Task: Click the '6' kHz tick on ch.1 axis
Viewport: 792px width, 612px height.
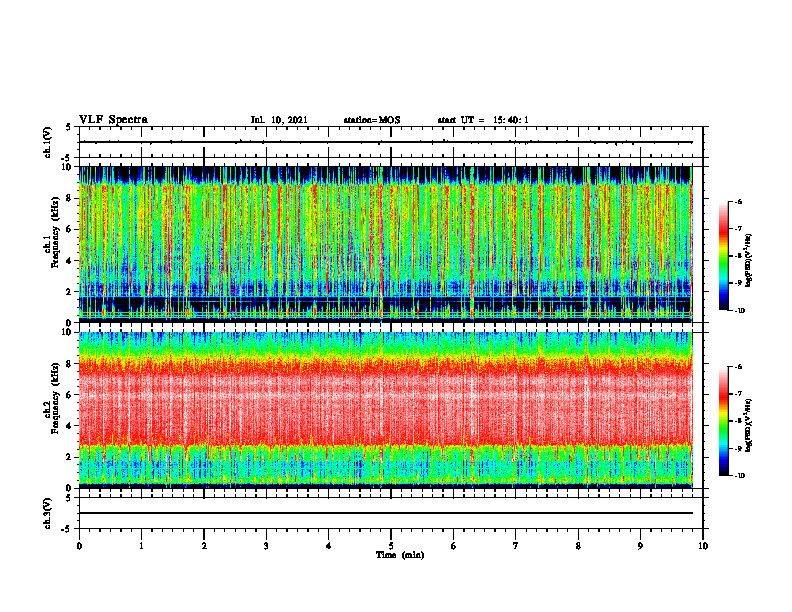Action: (70, 229)
